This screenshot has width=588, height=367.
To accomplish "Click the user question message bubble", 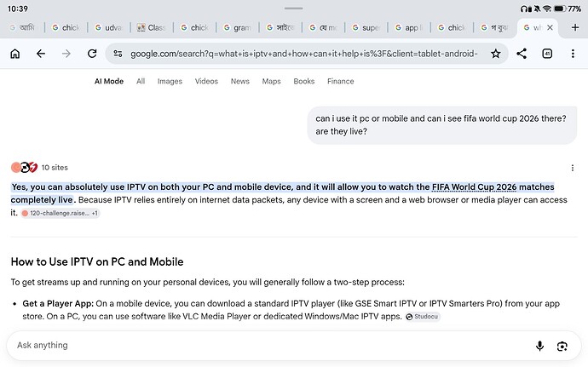I will (x=442, y=125).
